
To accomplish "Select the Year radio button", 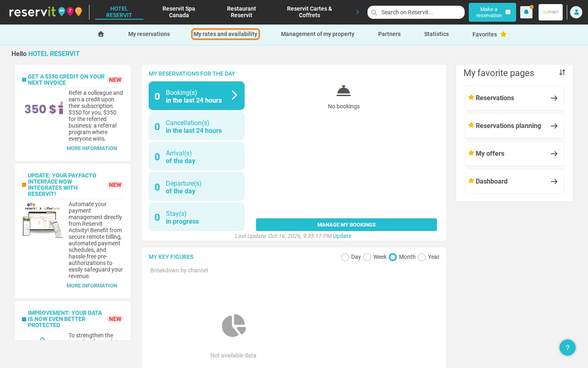I will click(422, 257).
